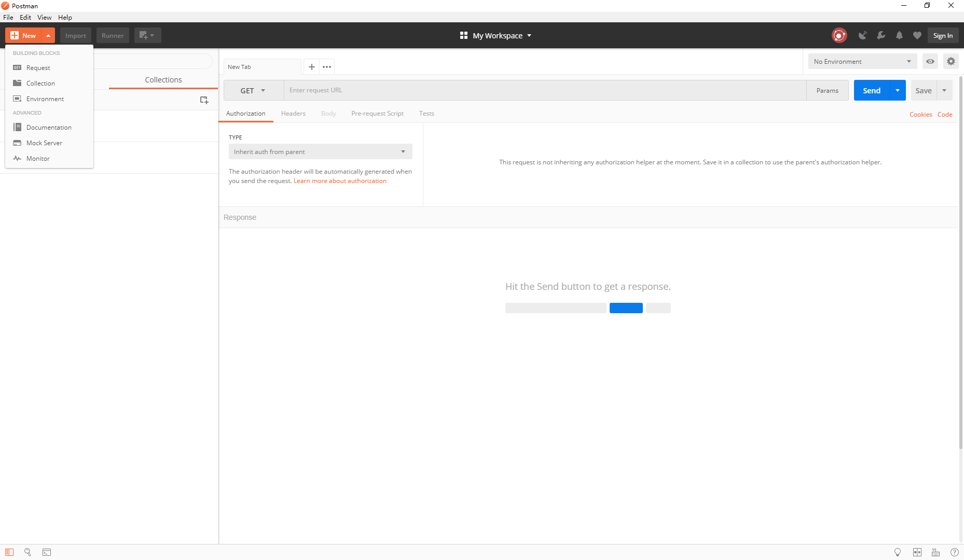The width and height of the screenshot is (964, 560).
Task: Open the GET method dropdown
Action: tap(253, 90)
